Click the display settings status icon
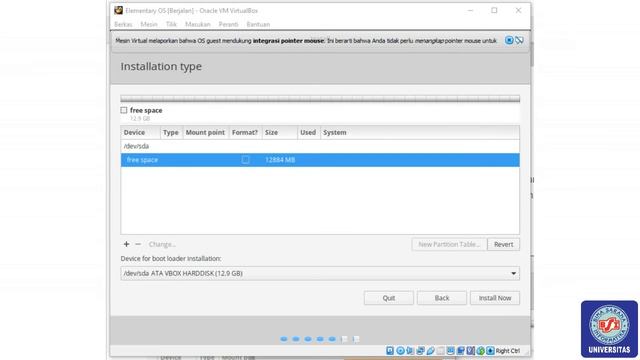This screenshot has height=360, width=640. (450, 351)
